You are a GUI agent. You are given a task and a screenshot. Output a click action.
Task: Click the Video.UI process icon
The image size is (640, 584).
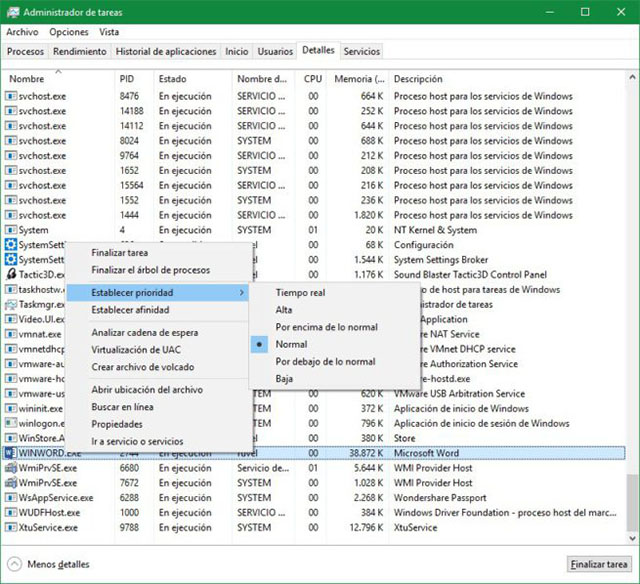(x=11, y=319)
